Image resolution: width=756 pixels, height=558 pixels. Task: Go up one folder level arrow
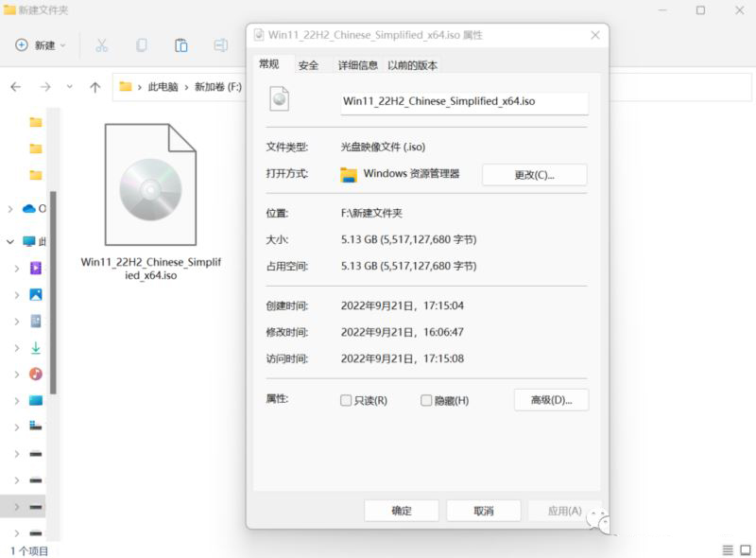[x=95, y=87]
